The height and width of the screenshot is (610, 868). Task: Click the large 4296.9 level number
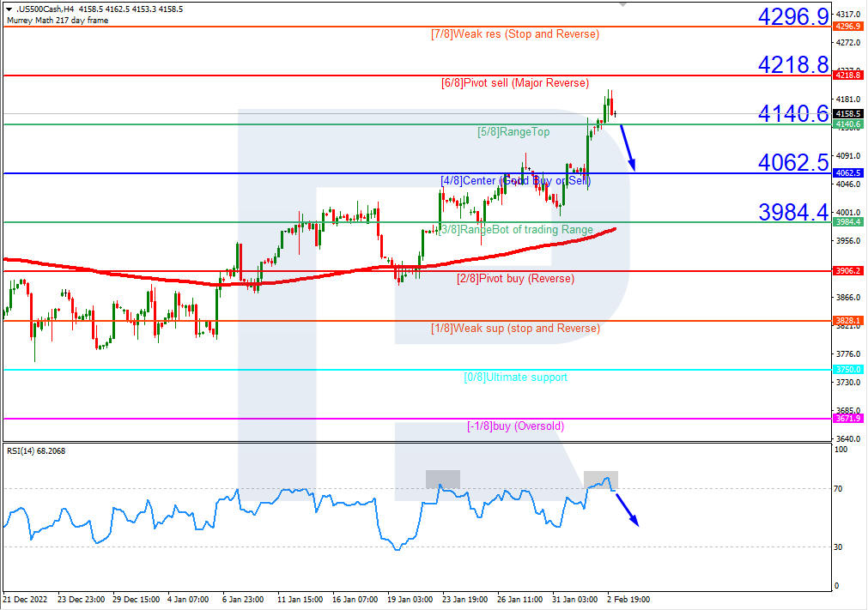792,15
